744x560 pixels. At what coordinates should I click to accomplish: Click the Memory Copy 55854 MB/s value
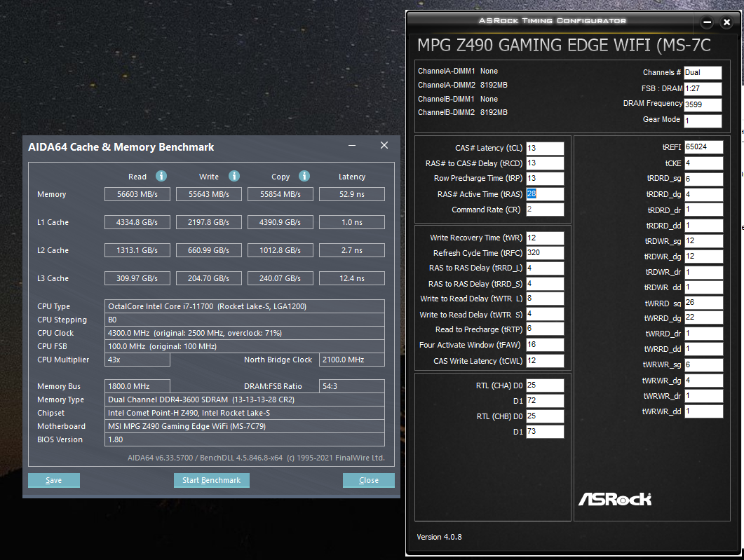(x=280, y=194)
